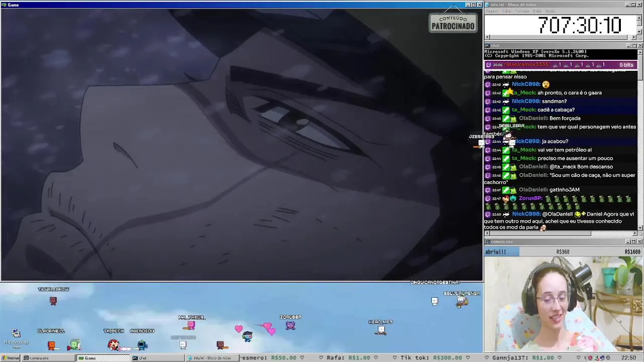
Task: Click the R$360 goal marker
Action: pyautogui.click(x=562, y=252)
